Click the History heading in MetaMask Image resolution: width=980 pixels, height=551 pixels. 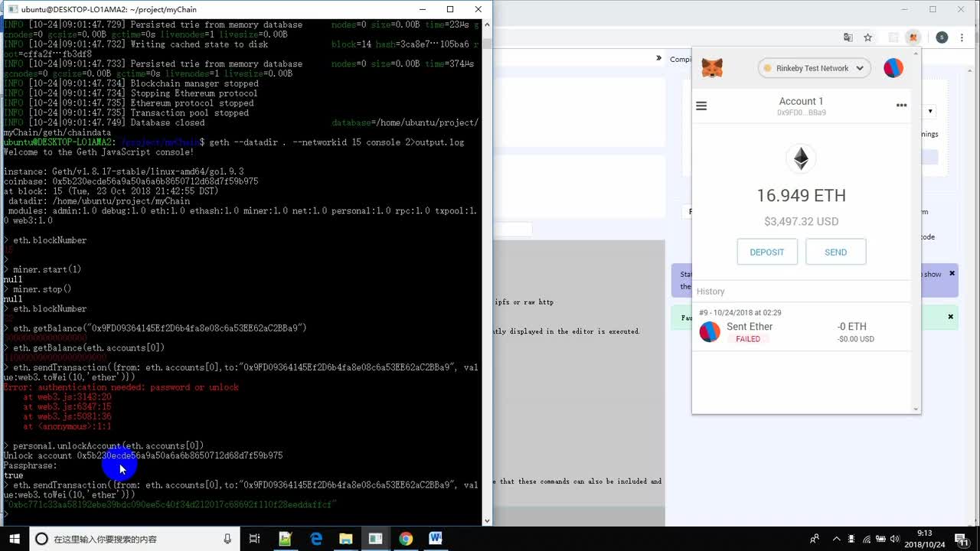tap(710, 292)
